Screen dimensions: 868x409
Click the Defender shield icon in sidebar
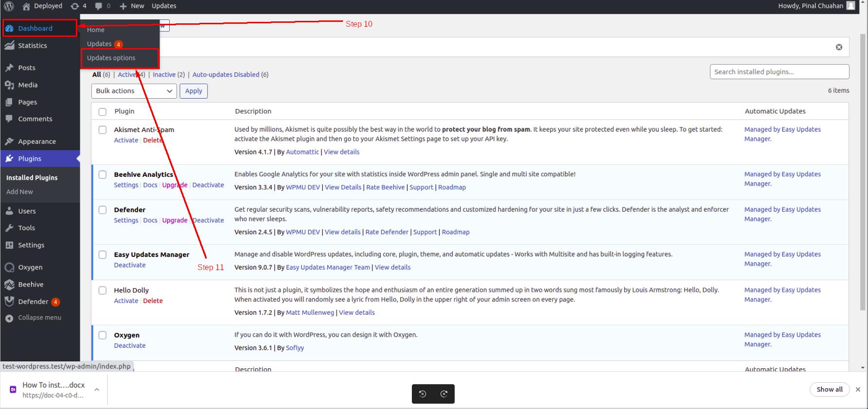coord(9,302)
